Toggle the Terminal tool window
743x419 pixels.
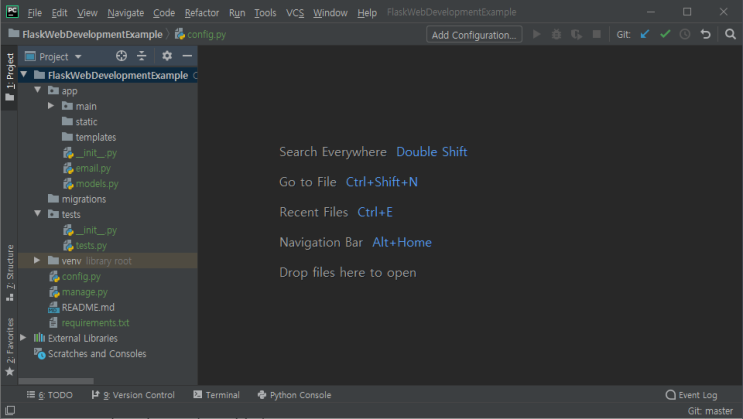coord(216,395)
